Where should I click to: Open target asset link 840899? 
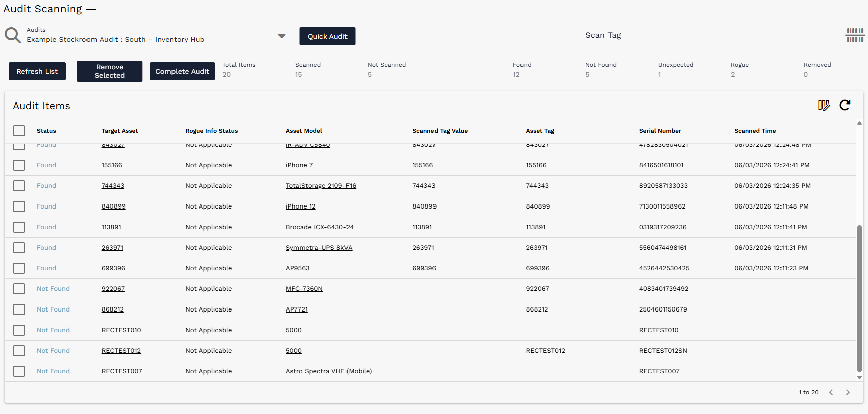pos(114,206)
